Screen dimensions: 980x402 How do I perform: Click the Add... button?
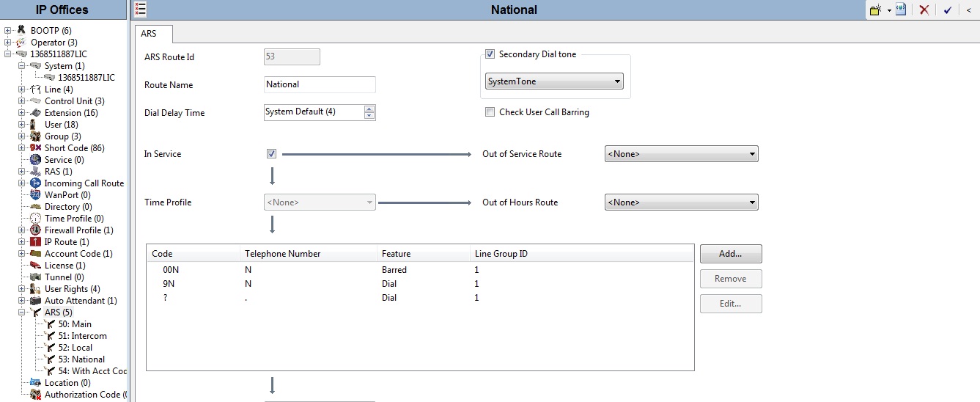coord(731,254)
